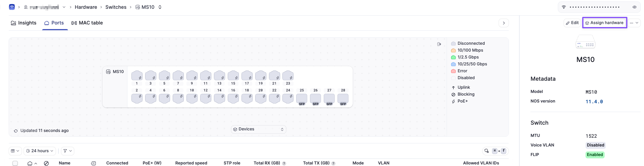
Task: Select port 10 on the MS10 diagram
Action: [x=192, y=98]
